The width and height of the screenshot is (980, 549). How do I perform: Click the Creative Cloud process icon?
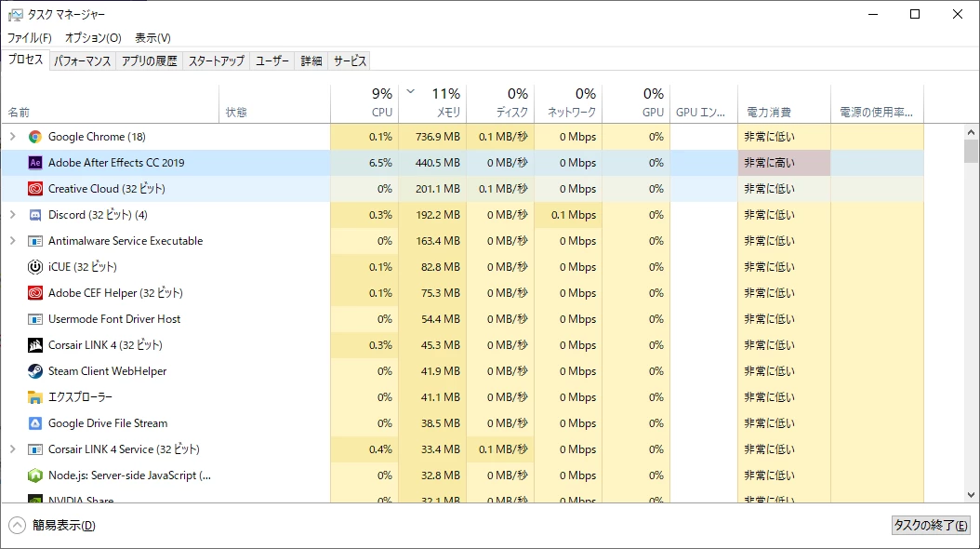(35, 189)
